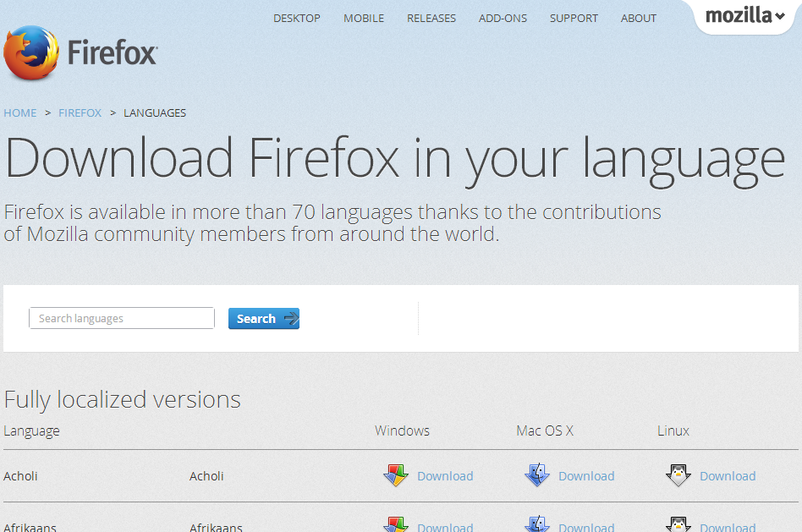
Task: Click Linux penguin download icon for Acholi
Action: (x=678, y=475)
